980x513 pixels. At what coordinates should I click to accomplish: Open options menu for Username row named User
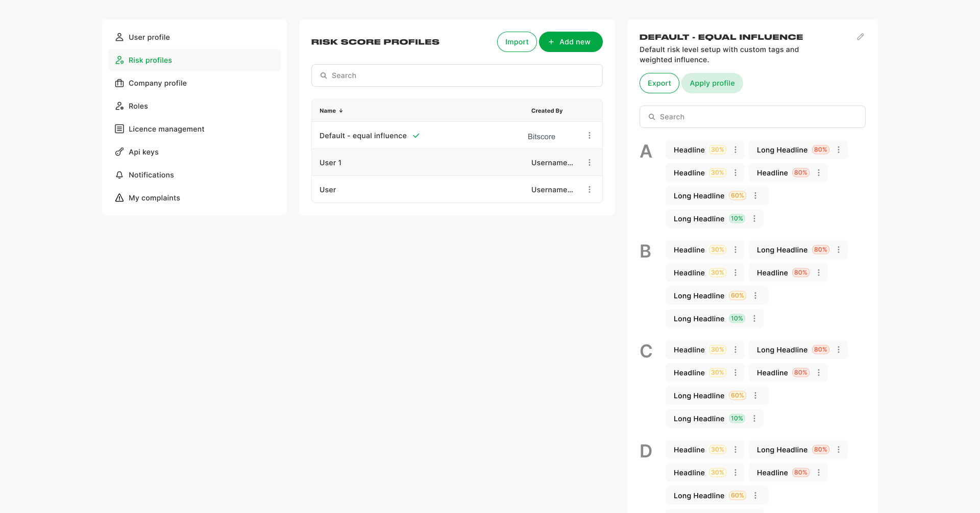coord(590,190)
